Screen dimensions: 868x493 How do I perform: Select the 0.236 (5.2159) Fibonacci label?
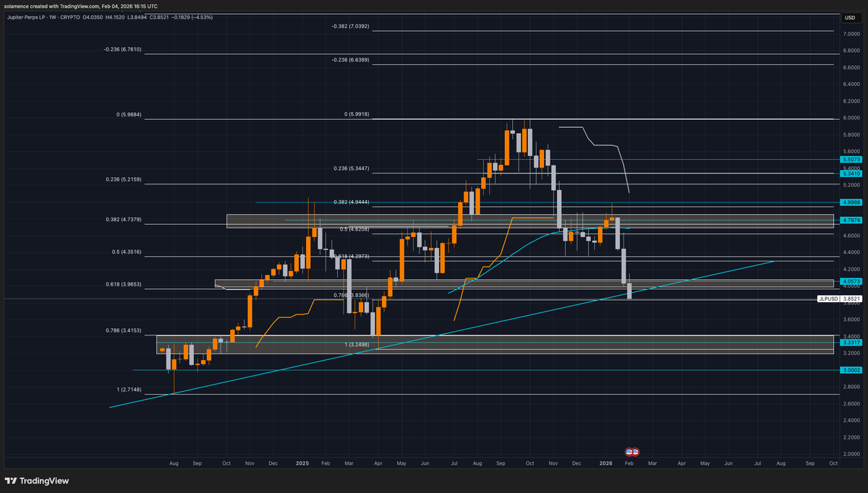(x=124, y=179)
